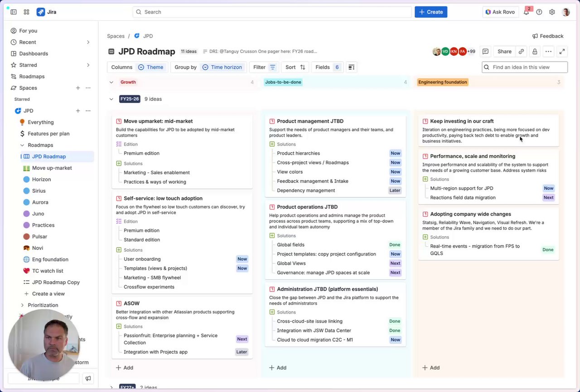This screenshot has width=580, height=392.
Task: Click the Ask Rovo button
Action: (500, 12)
